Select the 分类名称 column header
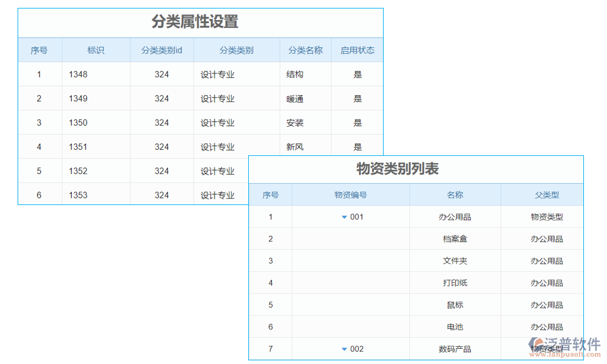 pos(305,50)
